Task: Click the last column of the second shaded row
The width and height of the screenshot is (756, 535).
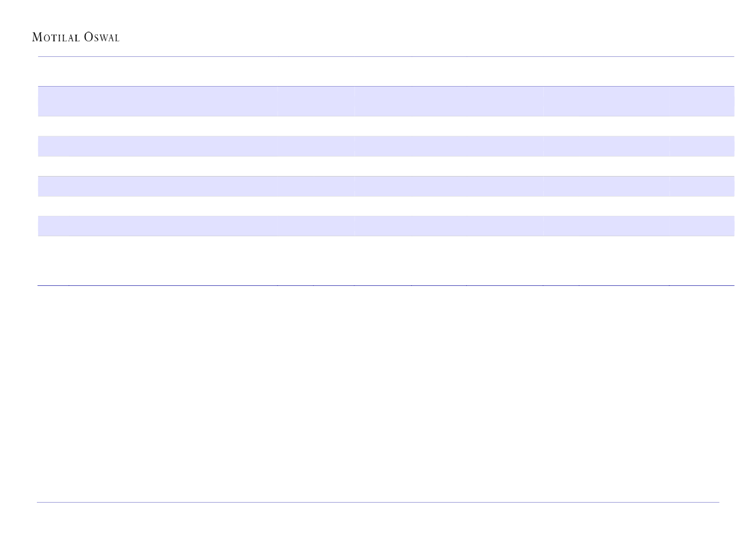Action: (702, 146)
